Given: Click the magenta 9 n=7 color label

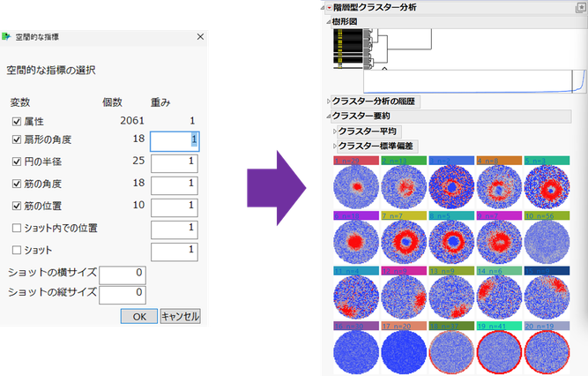Looking at the screenshot, I should tap(499, 215).
